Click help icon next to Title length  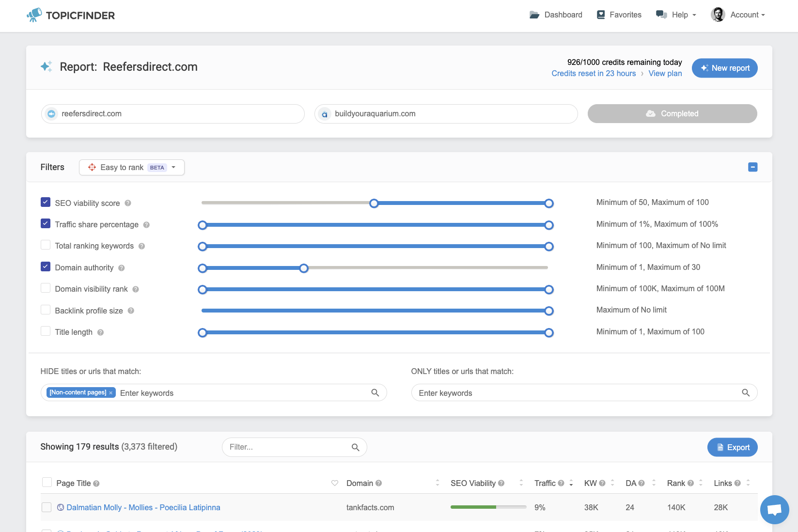pyautogui.click(x=101, y=332)
